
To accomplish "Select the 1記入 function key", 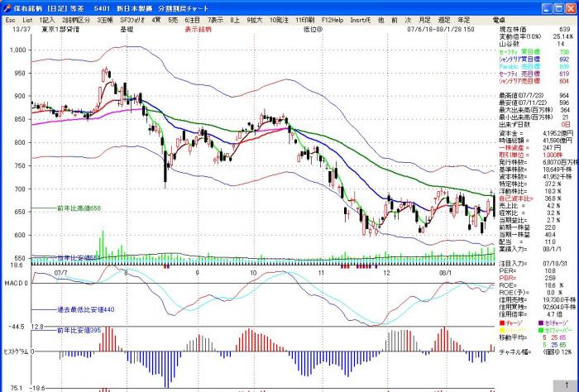I will pyautogui.click(x=46, y=18).
